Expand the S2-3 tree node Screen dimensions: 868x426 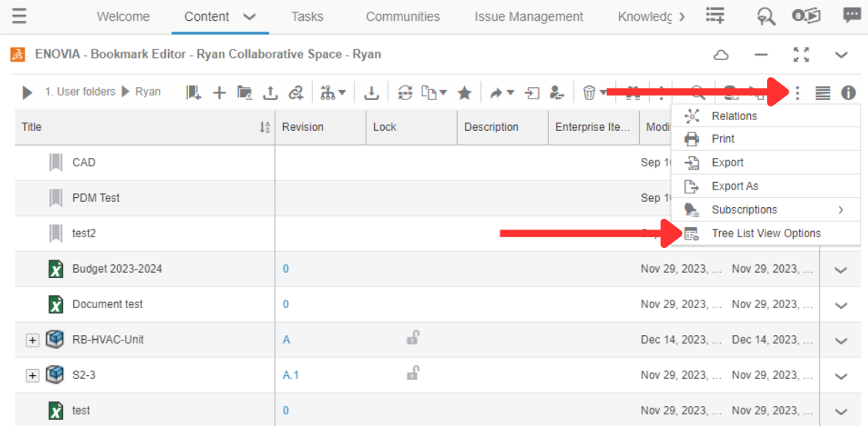[x=32, y=375]
